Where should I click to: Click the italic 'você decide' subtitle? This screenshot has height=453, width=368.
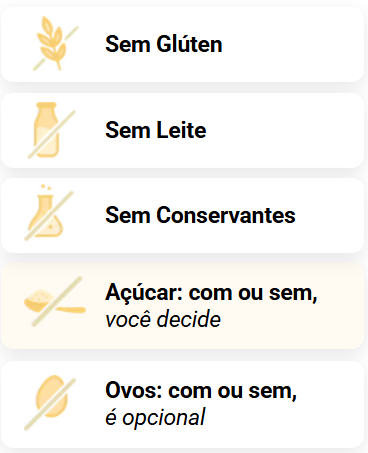point(163,319)
